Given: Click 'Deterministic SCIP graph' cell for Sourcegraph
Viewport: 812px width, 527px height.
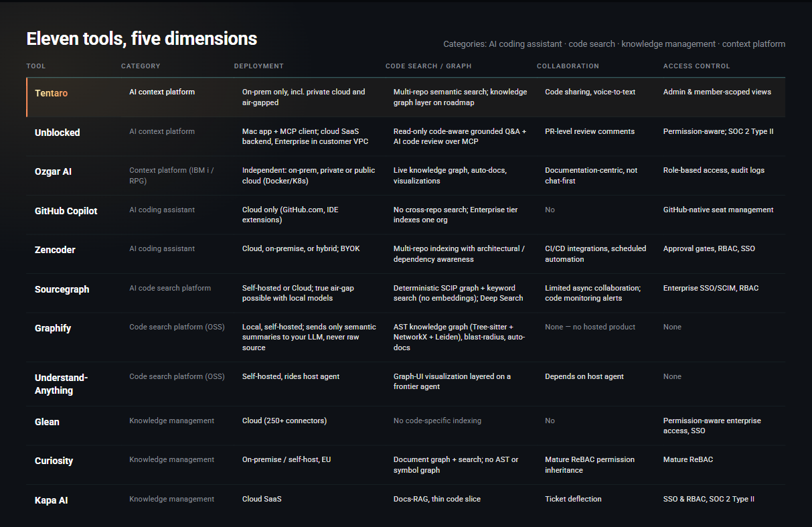Looking at the screenshot, I should (459, 293).
